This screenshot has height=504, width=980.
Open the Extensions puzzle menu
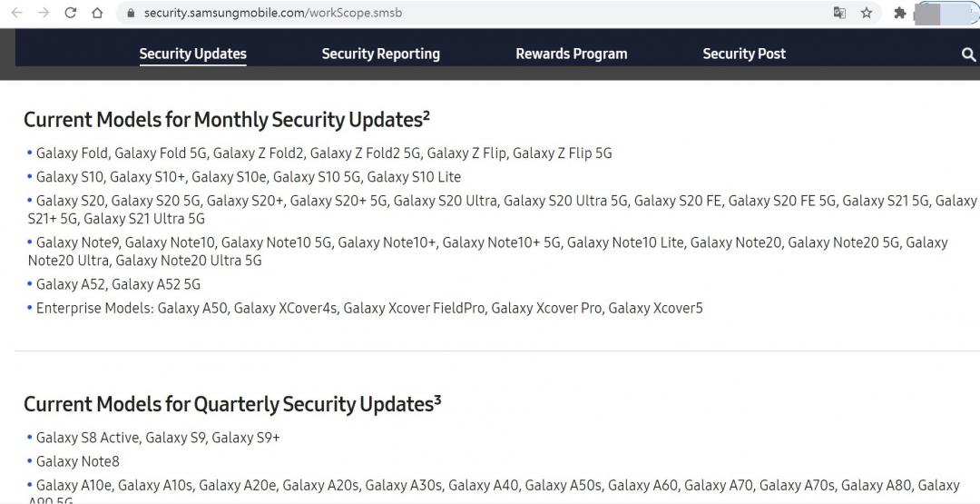click(899, 13)
